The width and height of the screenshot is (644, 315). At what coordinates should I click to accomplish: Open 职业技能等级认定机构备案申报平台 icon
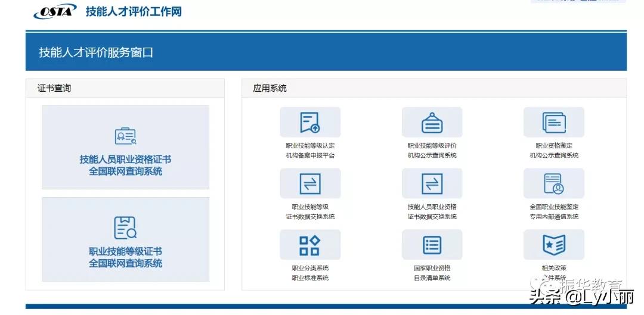pos(310,122)
